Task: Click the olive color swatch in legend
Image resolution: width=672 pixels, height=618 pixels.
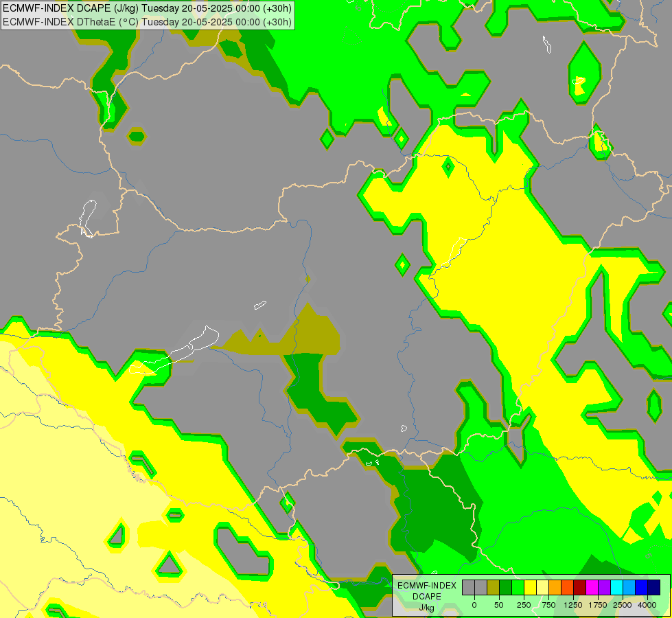Action: click(x=493, y=587)
